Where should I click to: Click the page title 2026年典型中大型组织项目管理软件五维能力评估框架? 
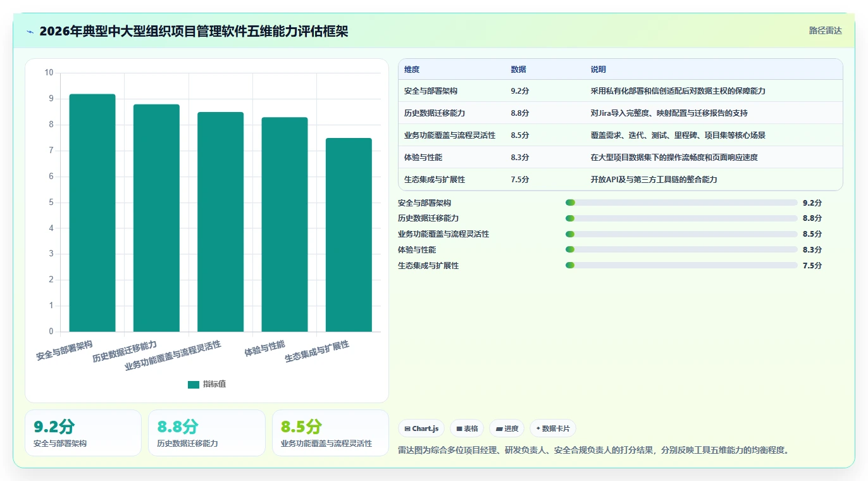(x=194, y=32)
